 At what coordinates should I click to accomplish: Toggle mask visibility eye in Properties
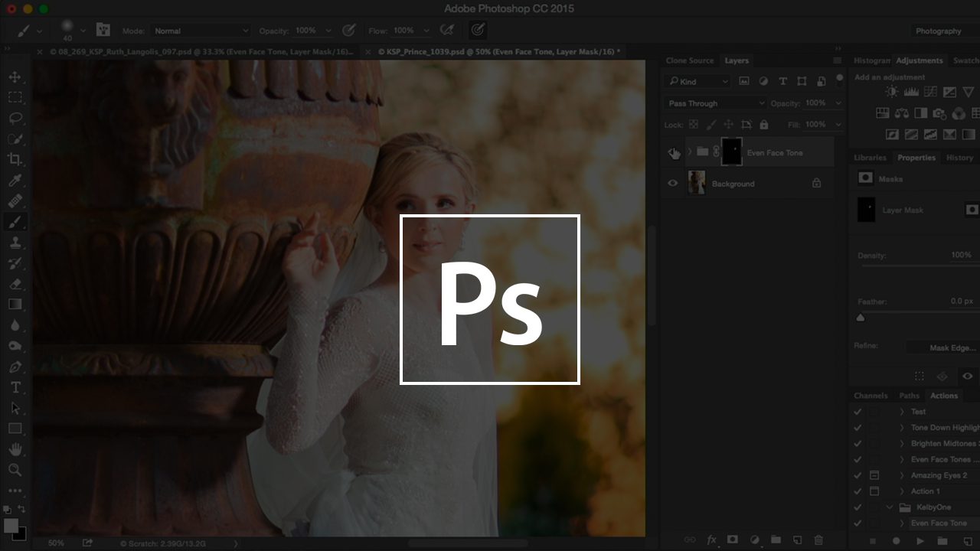(x=967, y=376)
